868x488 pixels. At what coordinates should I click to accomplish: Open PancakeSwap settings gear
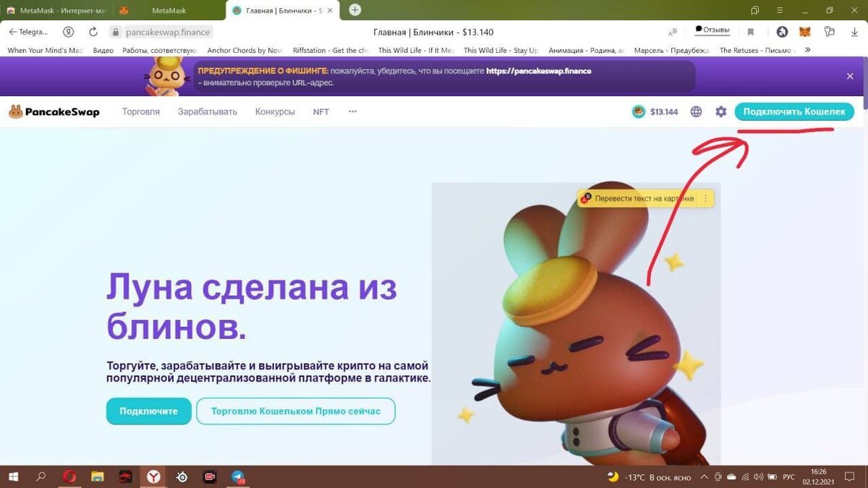(720, 112)
